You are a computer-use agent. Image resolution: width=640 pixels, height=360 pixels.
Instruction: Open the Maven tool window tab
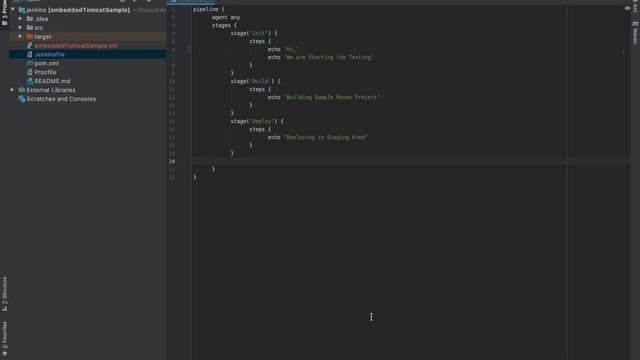pyautogui.click(x=635, y=33)
